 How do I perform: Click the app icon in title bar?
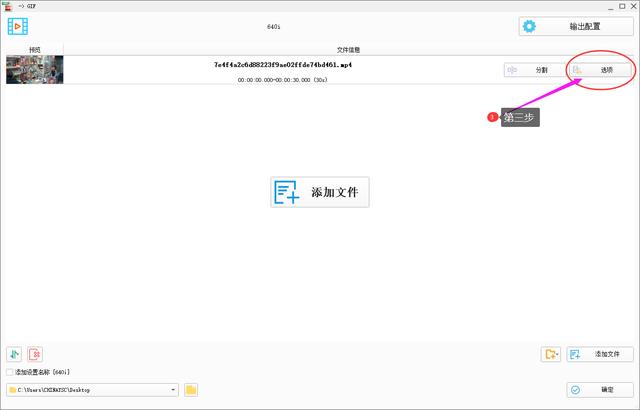coord(7,6)
